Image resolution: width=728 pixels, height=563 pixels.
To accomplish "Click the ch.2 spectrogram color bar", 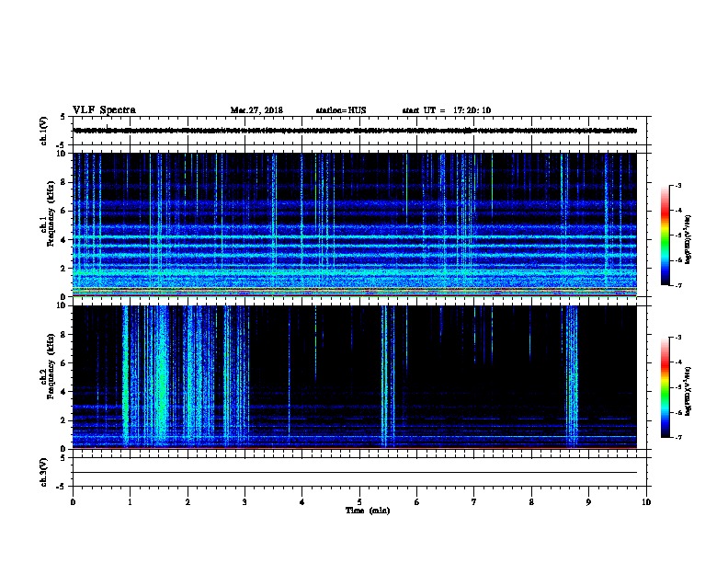I will coord(665,387).
